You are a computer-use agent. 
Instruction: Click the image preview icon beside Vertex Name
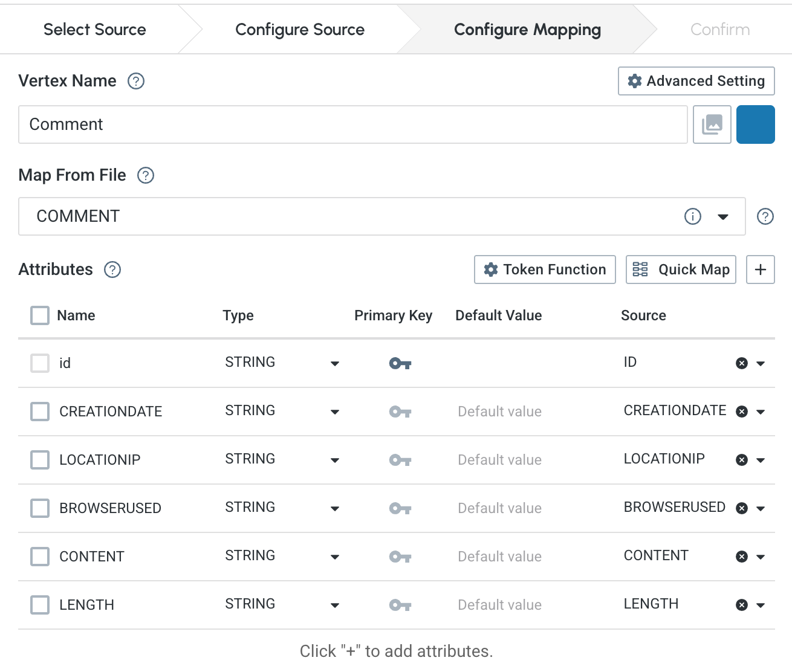click(712, 124)
